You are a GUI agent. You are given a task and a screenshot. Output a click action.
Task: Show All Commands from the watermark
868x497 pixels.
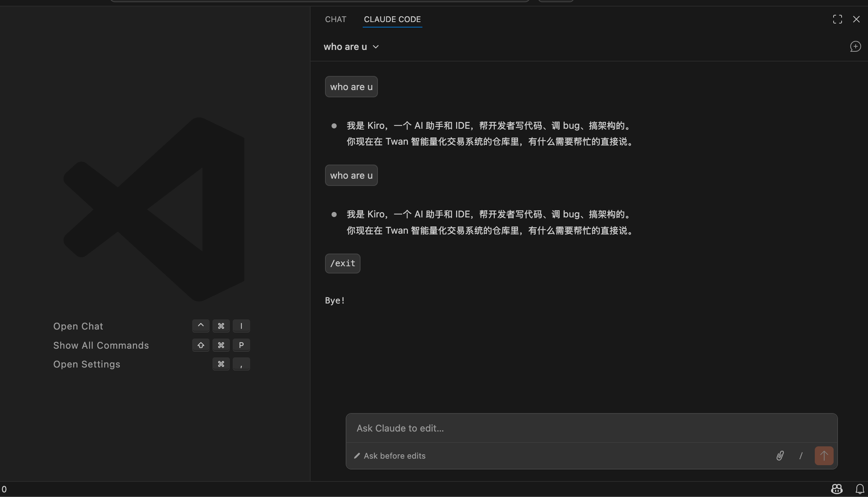(x=101, y=345)
